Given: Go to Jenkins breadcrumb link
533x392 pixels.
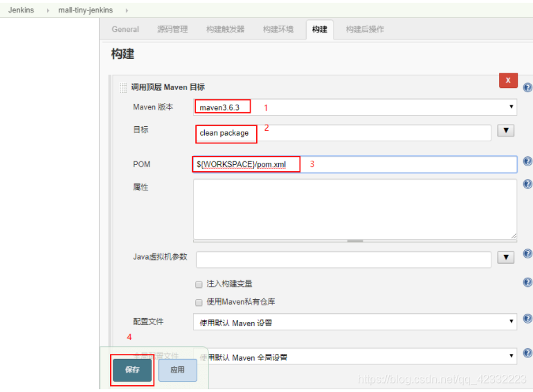Looking at the screenshot, I should (21, 10).
